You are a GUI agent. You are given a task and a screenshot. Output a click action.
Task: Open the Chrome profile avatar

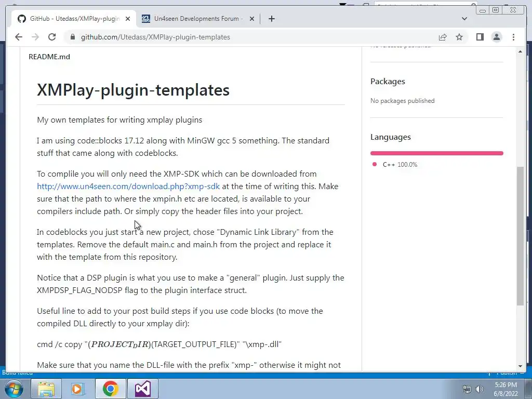click(497, 37)
